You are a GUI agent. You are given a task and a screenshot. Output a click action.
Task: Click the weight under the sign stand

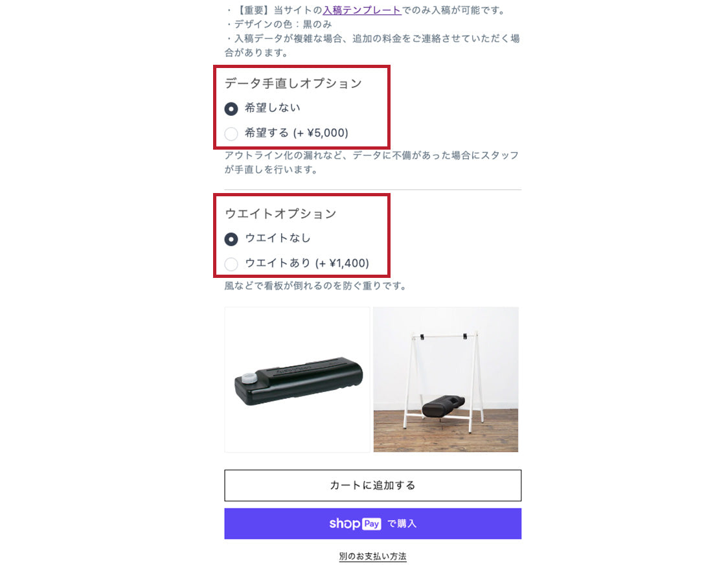444,406
